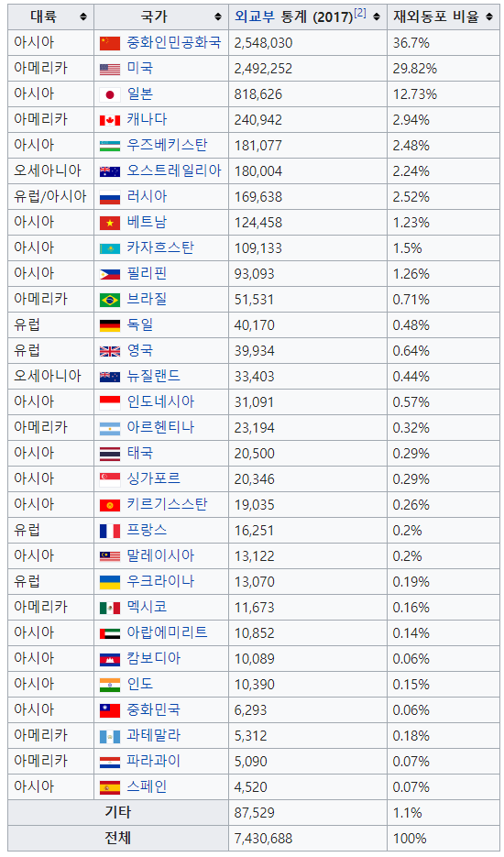Open the 일본 country link
504x857 pixels.
pyautogui.click(x=140, y=94)
